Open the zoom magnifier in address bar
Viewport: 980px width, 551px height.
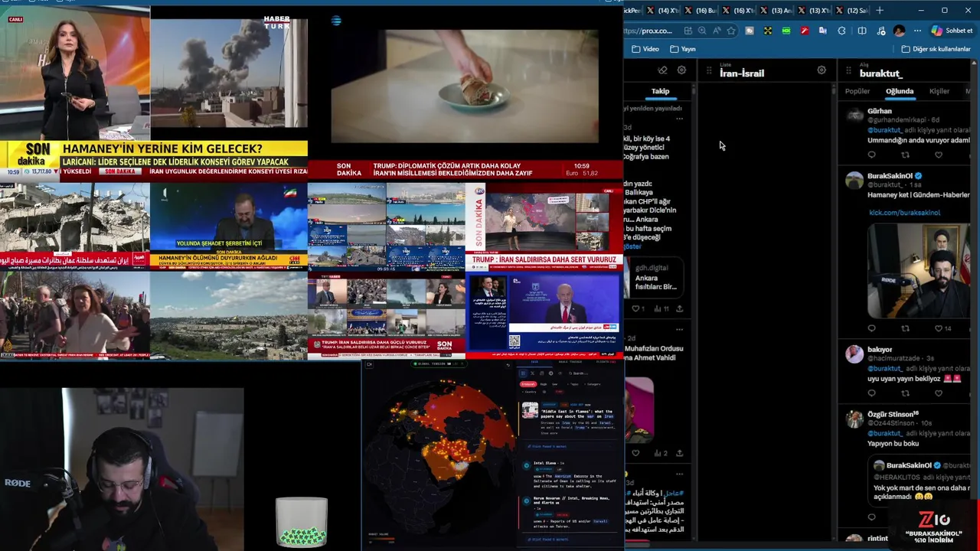[702, 31]
